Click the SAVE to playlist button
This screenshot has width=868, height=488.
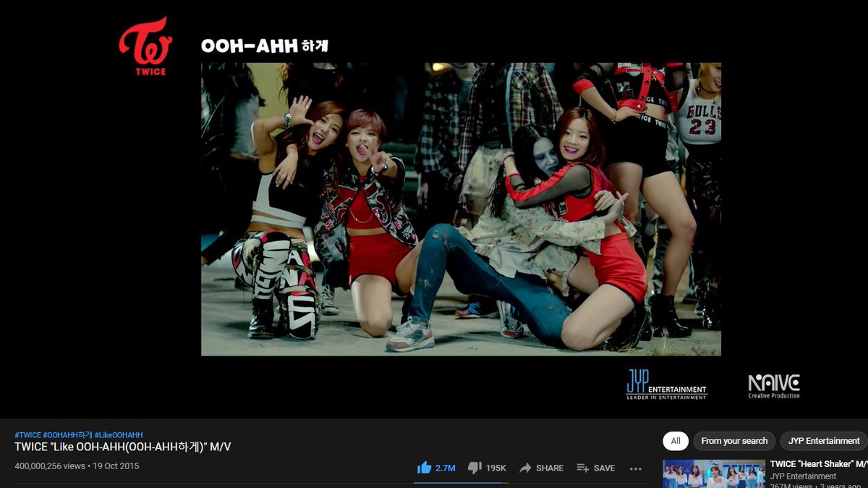595,468
